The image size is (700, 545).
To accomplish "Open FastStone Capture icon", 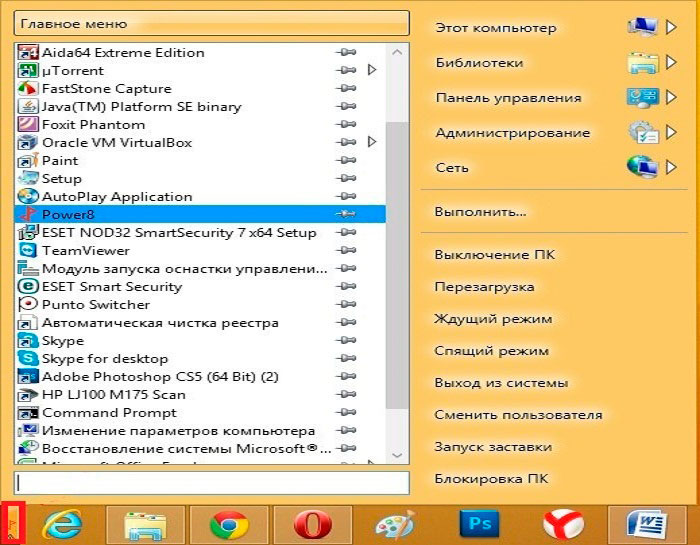I will tap(28, 88).
